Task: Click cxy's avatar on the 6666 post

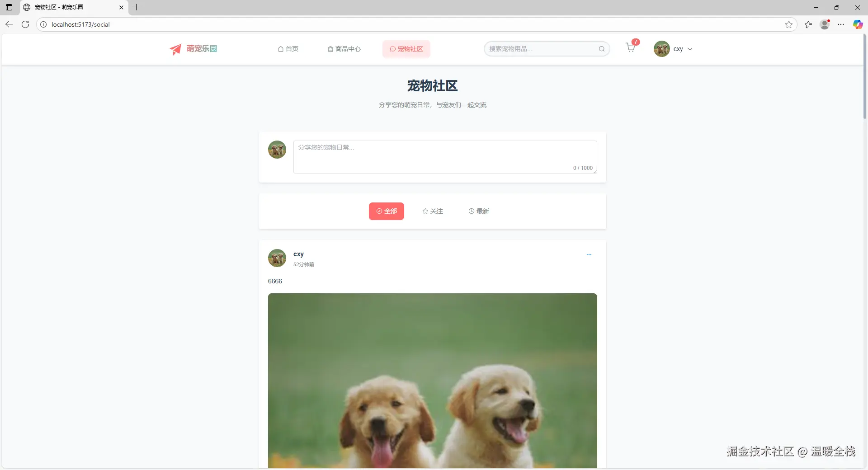Action: [x=277, y=258]
